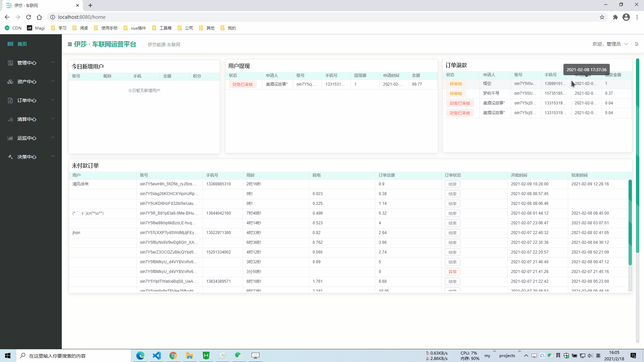Click 待审核 tag for 梦屿千寻 refund
The height and width of the screenshot is (362, 644).
pos(456,94)
